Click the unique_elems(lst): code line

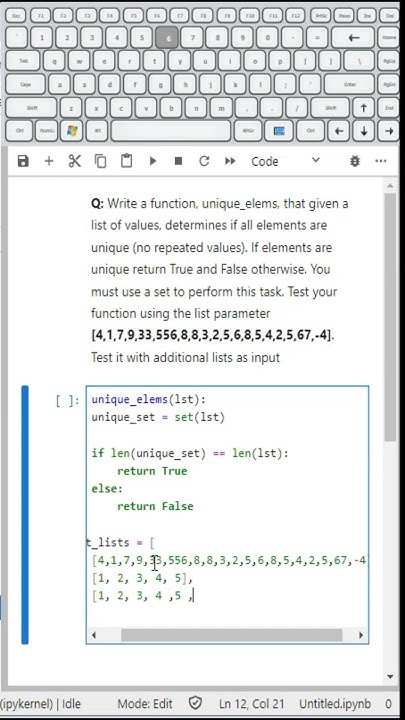click(x=149, y=399)
